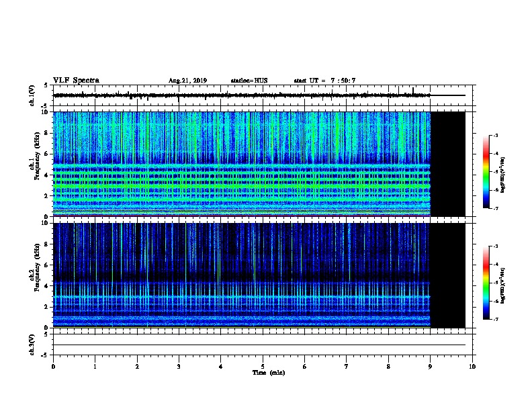Image resolution: width=532 pixels, height=411 pixels.
Task: Click time tick label '0' on the x-axis
Action: (53, 367)
